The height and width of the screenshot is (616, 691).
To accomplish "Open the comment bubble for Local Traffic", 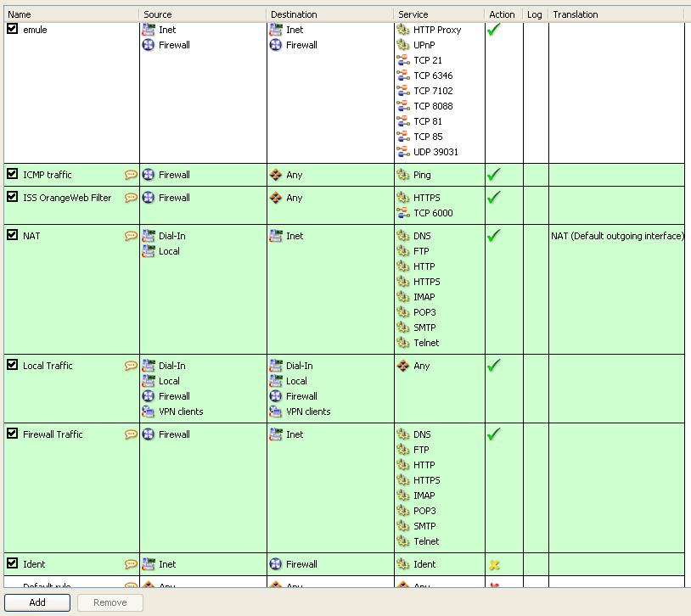I will 131,366.
